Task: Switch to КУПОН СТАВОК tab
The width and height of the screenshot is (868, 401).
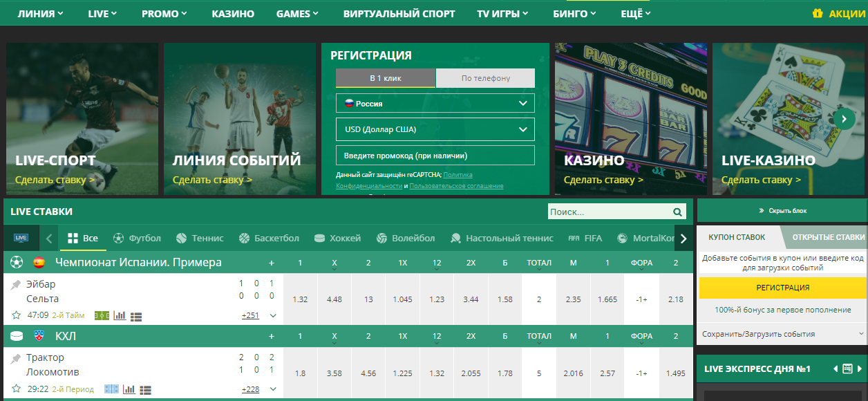Action: (737, 237)
